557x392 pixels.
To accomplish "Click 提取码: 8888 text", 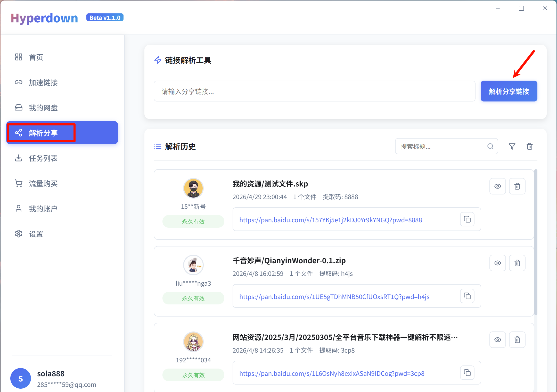I will coord(340,197).
